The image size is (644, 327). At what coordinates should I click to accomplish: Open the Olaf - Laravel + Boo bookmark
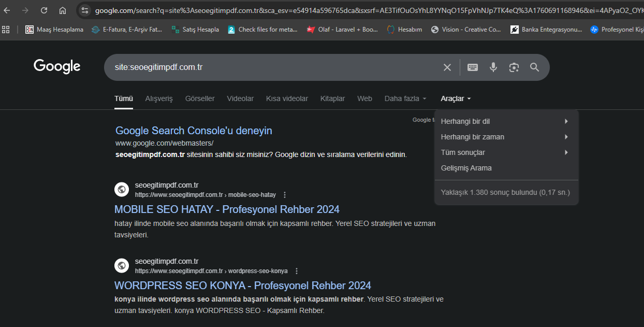342,30
